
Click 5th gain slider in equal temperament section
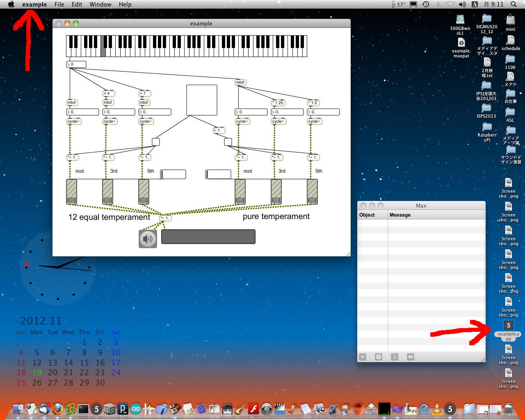click(144, 192)
